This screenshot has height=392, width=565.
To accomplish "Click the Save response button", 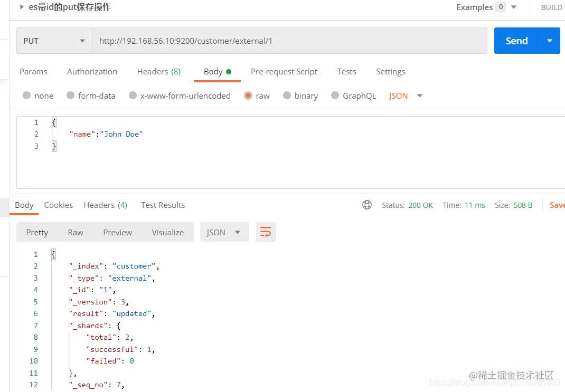I will (557, 205).
